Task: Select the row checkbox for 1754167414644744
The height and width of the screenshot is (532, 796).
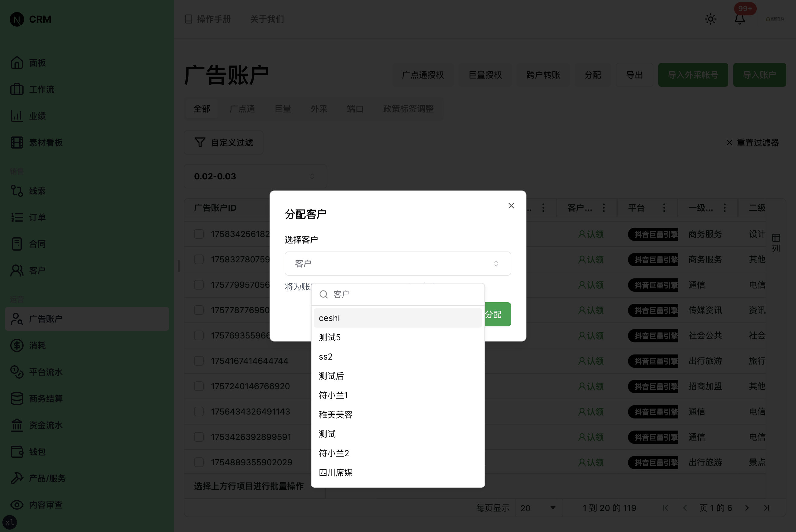Action: click(x=199, y=361)
